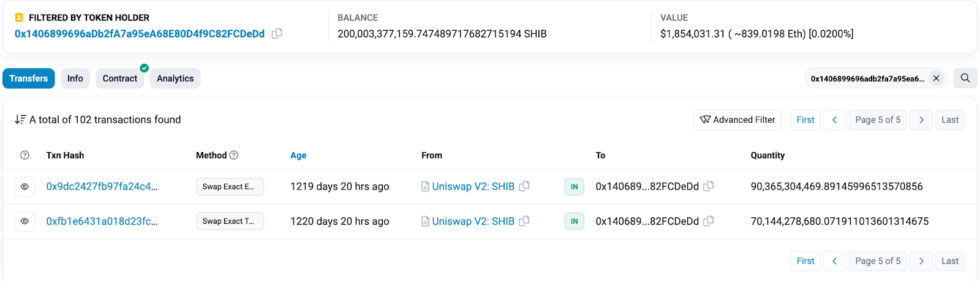The height and width of the screenshot is (281, 980).
Task: Copy recipient address in second row
Action: (709, 221)
